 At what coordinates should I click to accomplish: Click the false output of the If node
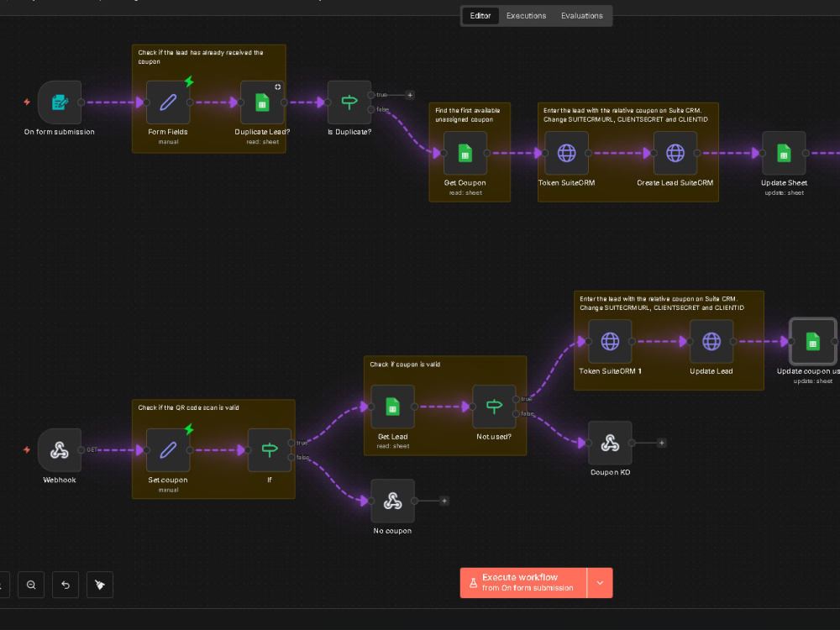tap(291, 458)
